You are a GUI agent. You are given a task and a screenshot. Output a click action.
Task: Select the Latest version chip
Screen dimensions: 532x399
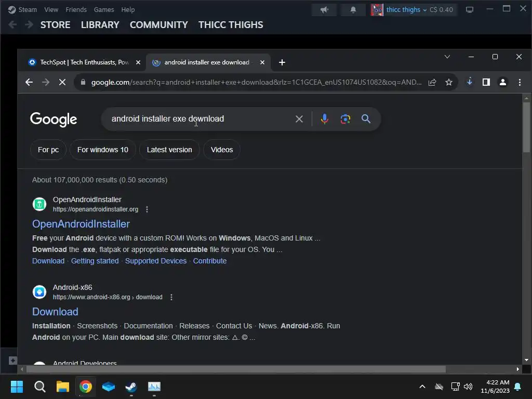pyautogui.click(x=169, y=150)
